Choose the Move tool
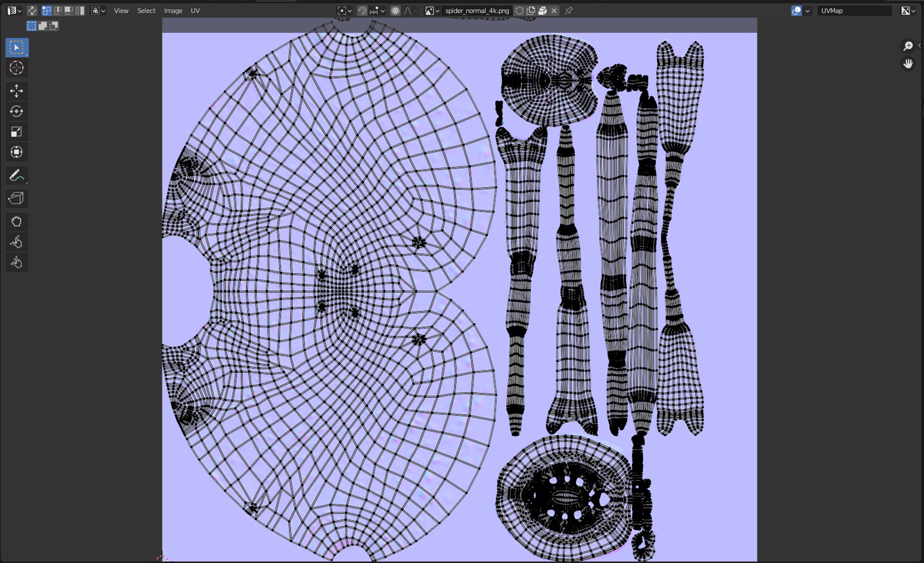The image size is (924, 563). pyautogui.click(x=17, y=91)
